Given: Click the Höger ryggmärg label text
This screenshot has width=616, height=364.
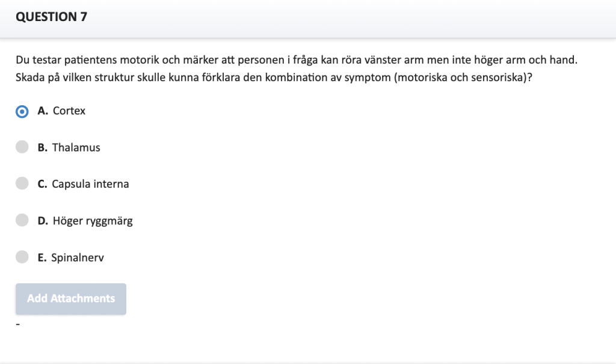Looking at the screenshot, I should point(93,221).
